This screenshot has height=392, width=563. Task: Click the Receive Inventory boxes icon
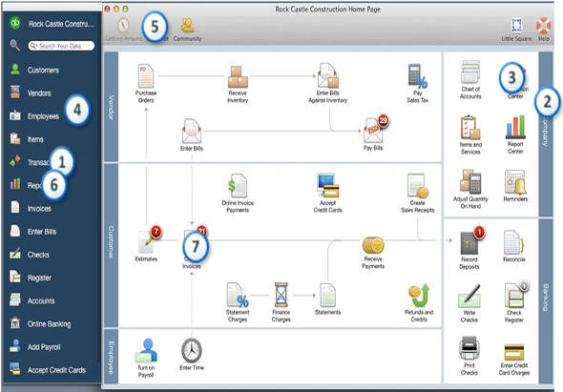[238, 77]
